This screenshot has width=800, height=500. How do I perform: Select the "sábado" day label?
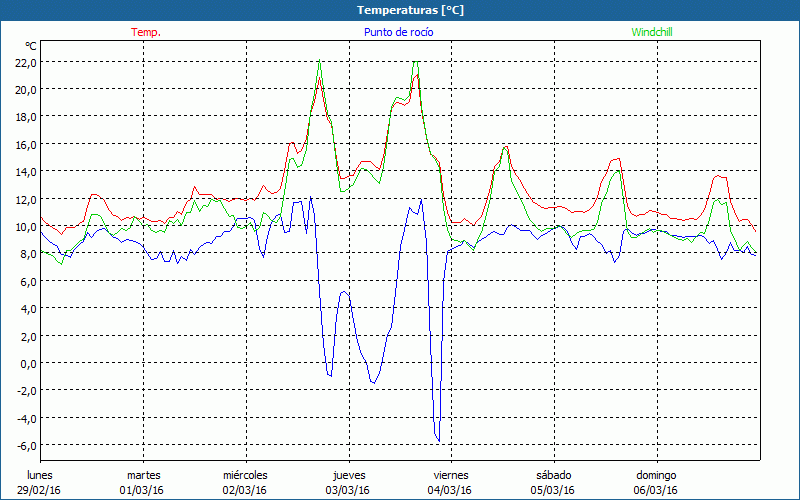pos(553,475)
